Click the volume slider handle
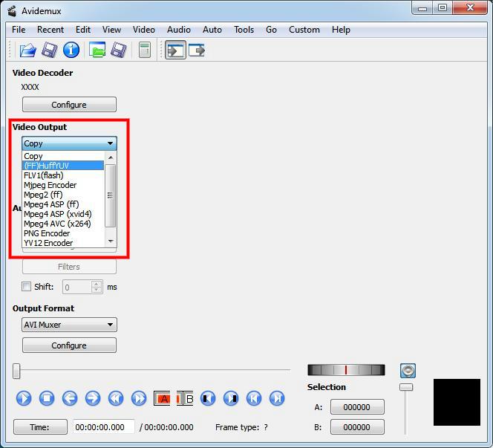This screenshot has height=448, width=493. tap(406, 387)
